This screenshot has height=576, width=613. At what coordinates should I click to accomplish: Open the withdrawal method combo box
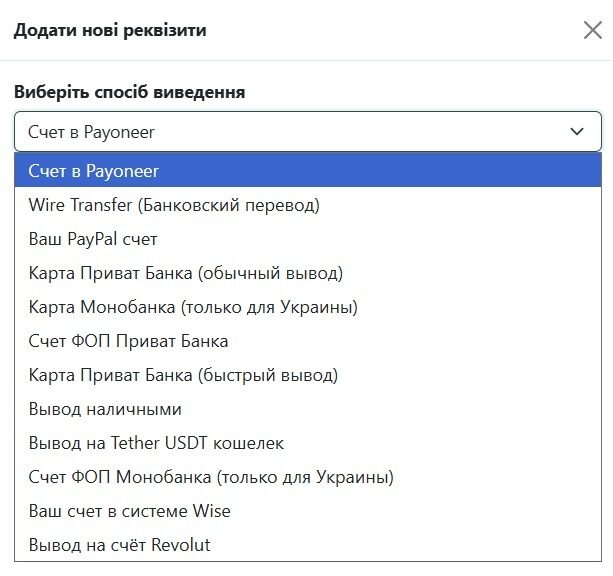pyautogui.click(x=308, y=131)
